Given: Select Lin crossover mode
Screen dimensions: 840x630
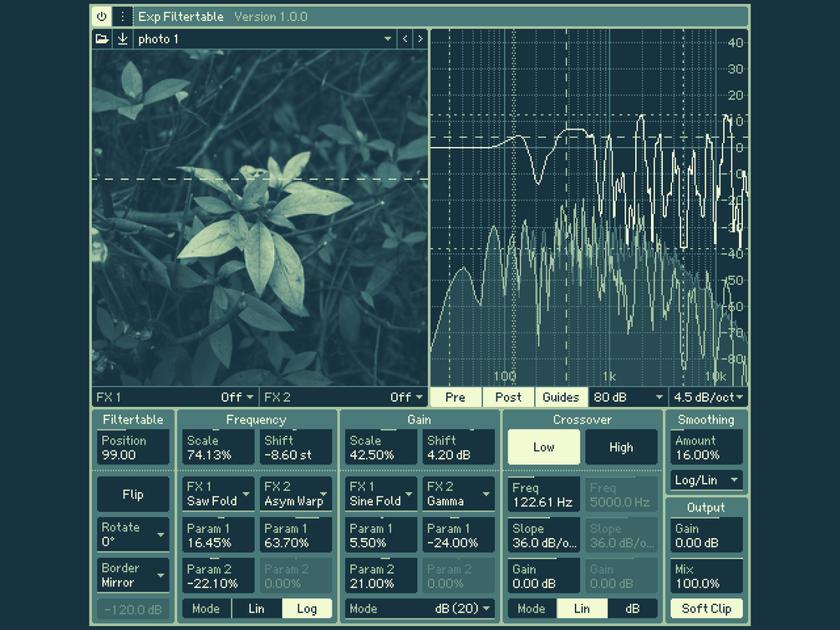Looking at the screenshot, I should [x=583, y=608].
